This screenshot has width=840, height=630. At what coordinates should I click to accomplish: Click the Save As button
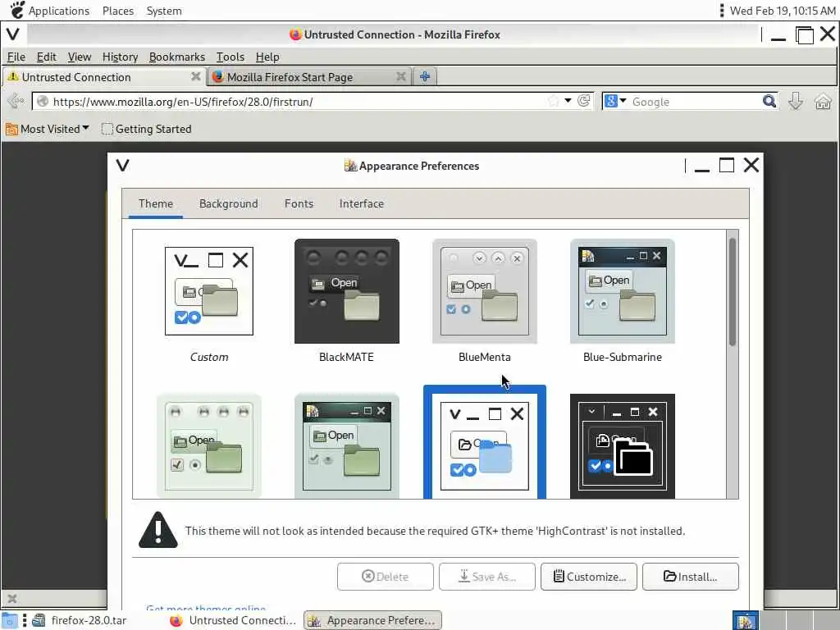(487, 577)
